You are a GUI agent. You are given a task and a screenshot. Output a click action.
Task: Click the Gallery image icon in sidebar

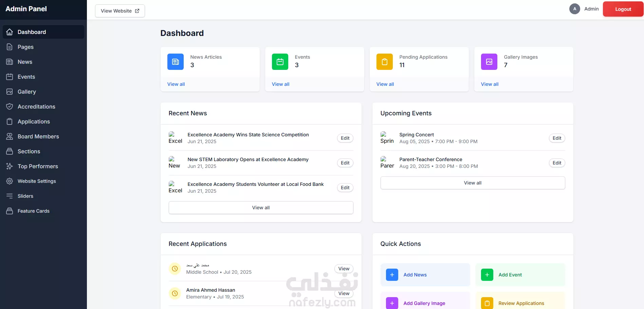tap(10, 92)
